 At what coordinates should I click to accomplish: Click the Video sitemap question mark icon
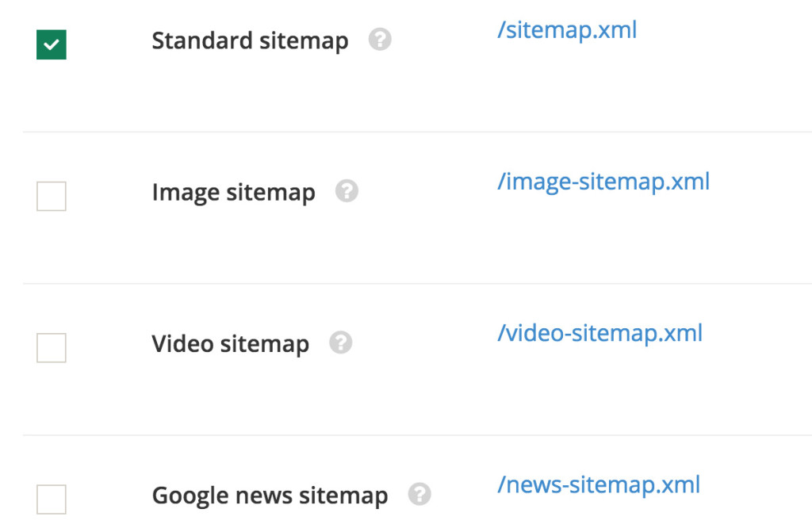(341, 343)
